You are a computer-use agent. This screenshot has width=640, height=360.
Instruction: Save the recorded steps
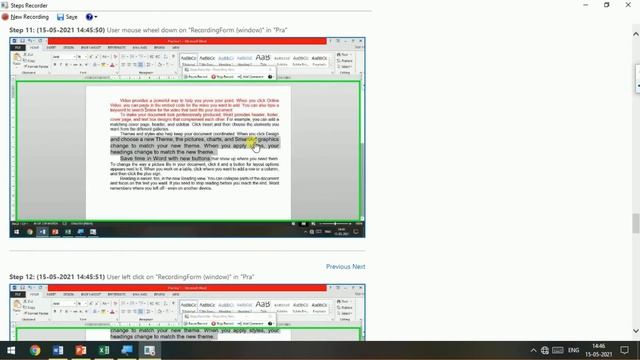(67, 17)
